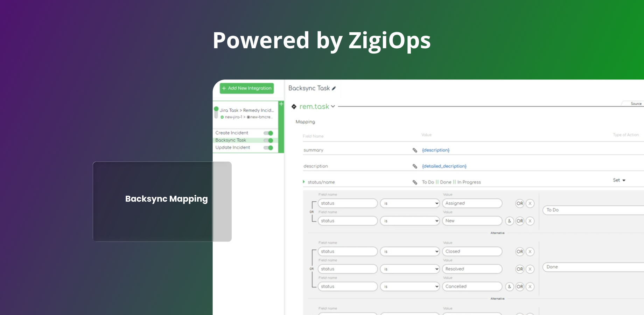Click the & icon next to the New condition

[510, 221]
